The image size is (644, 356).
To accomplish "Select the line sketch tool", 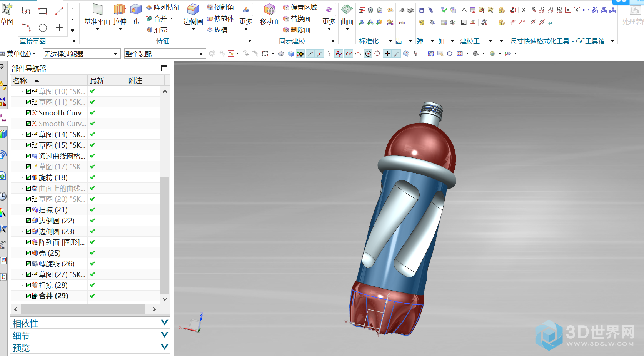I will [x=59, y=11].
